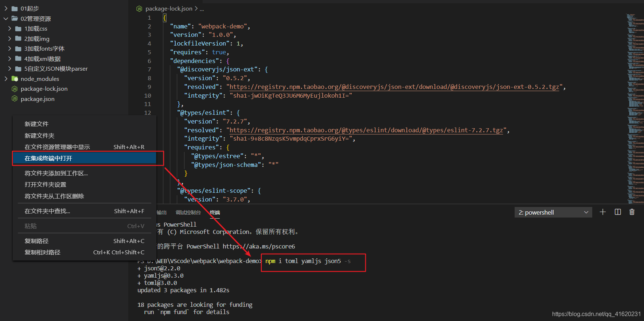This screenshot has height=321, width=644.
Task: Select package.json in file explorer
Action: [x=38, y=99]
